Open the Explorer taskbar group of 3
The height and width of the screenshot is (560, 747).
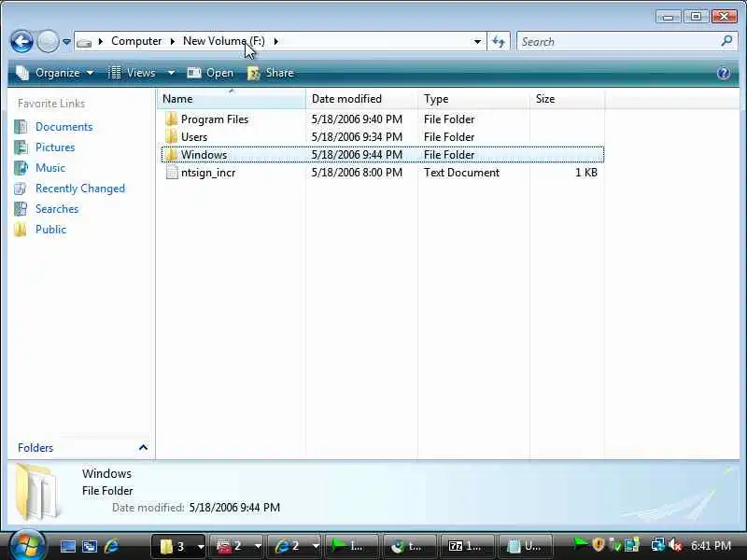[x=178, y=546]
